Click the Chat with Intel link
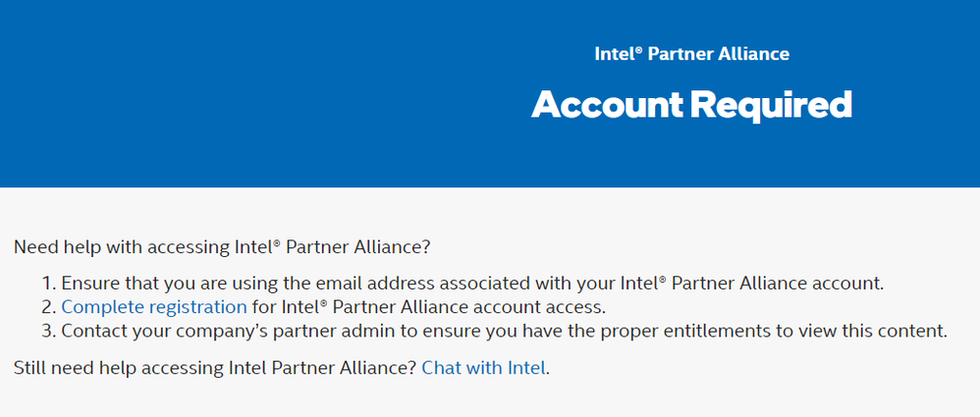The image size is (980, 417). (x=483, y=368)
